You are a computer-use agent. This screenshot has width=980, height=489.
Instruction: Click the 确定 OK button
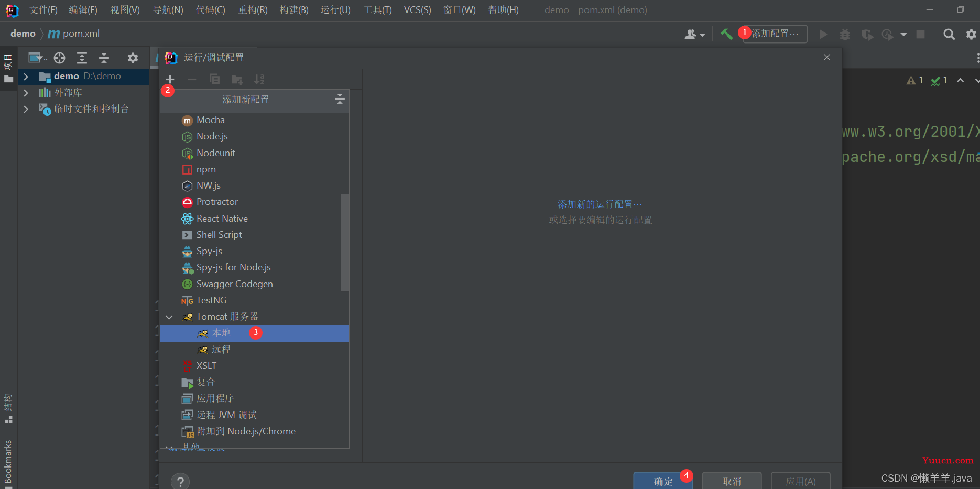click(x=663, y=481)
